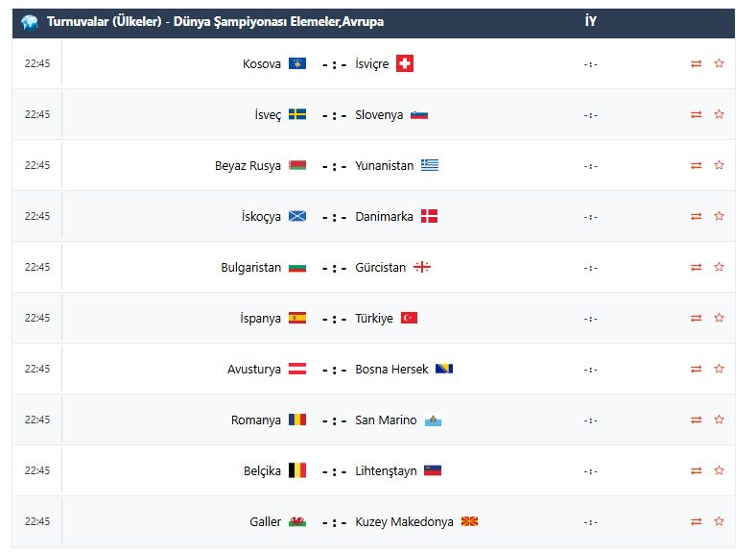756x552 pixels.
Task: Toggle the favorite star for Romanya - San Marino
Action: [719, 420]
